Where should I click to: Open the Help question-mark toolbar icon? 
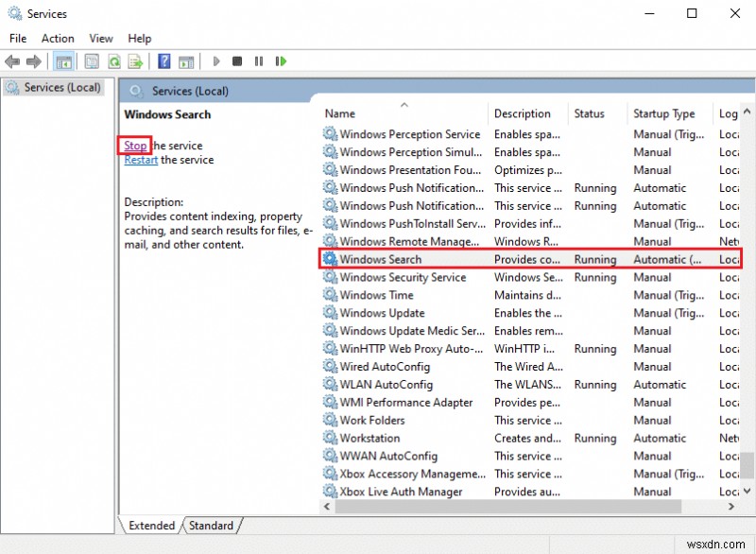(164, 61)
